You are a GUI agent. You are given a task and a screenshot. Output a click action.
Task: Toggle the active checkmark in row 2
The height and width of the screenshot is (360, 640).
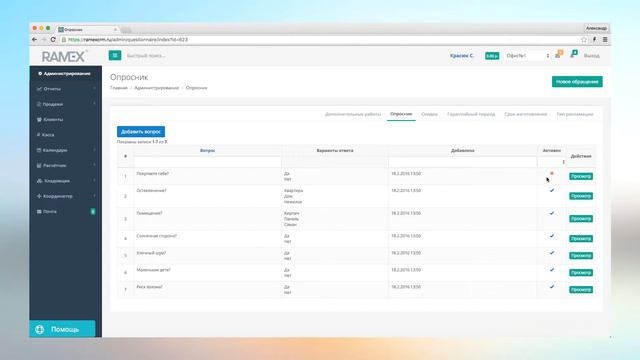[551, 191]
